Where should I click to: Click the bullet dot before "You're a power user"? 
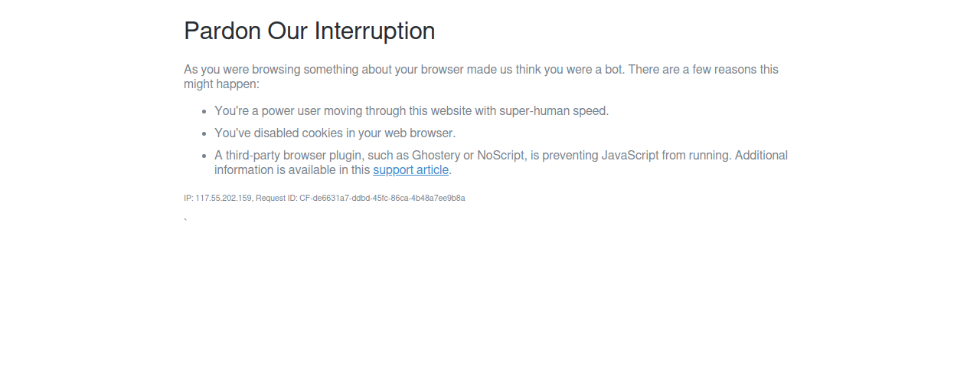tap(204, 111)
